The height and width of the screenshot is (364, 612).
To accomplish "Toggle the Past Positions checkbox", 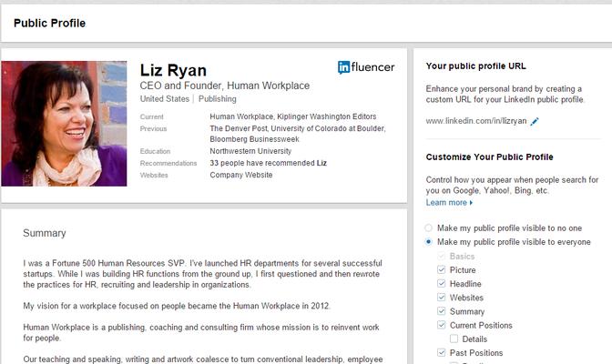I will (442, 352).
